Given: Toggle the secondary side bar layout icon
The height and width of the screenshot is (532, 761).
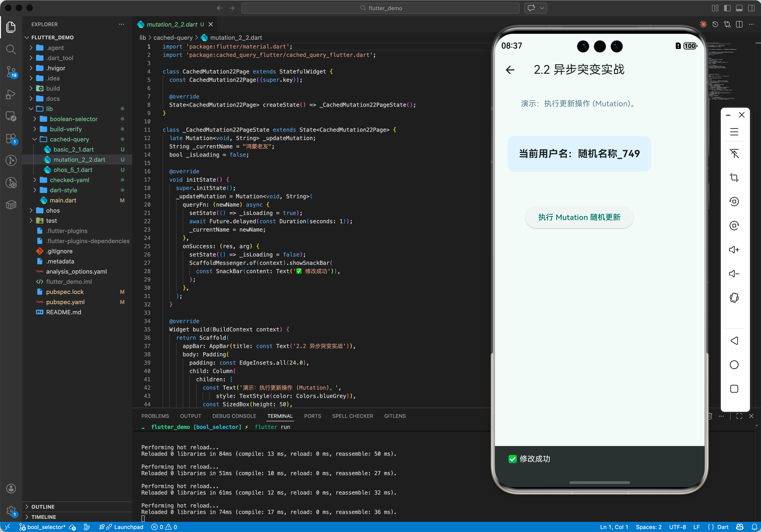Looking at the screenshot, I should [x=751, y=8].
